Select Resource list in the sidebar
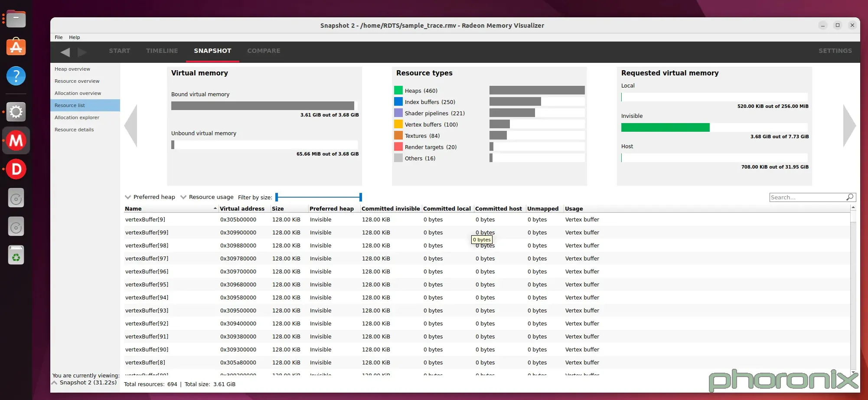Image resolution: width=868 pixels, height=400 pixels. pos(85,105)
